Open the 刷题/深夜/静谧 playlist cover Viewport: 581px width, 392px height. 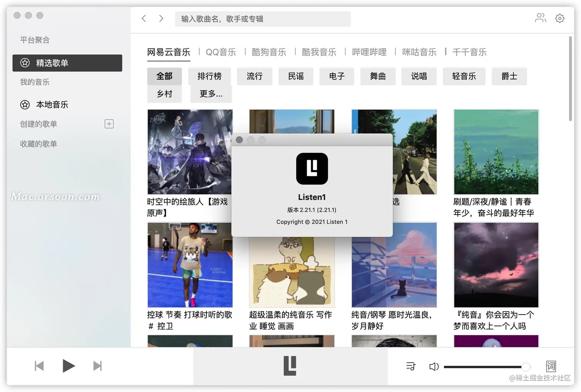coord(496,152)
